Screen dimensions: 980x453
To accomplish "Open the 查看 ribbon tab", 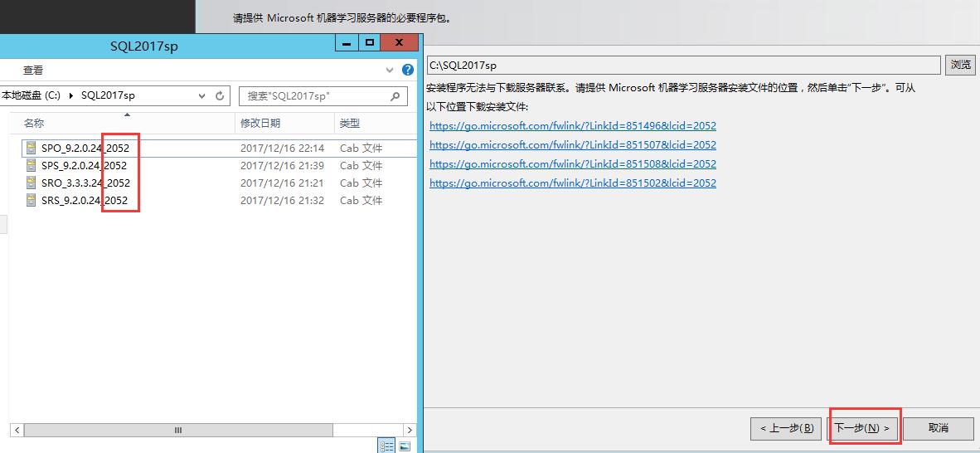I will (33, 71).
